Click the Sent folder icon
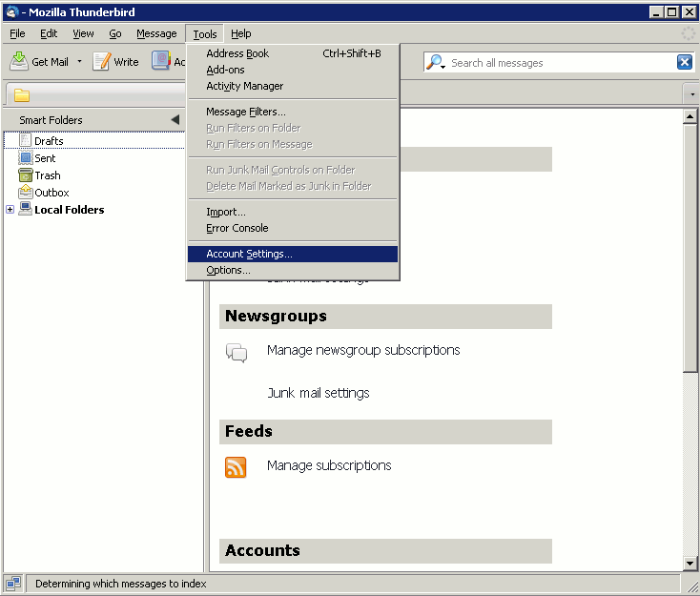Viewport: 700px width, 596px height. [x=26, y=157]
